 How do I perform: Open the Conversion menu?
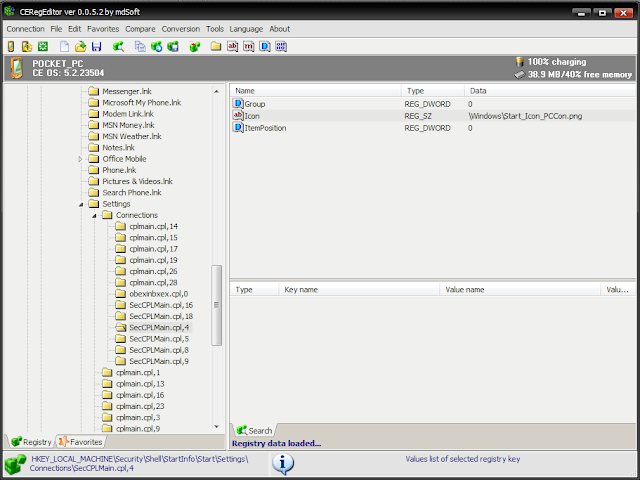pyautogui.click(x=181, y=29)
